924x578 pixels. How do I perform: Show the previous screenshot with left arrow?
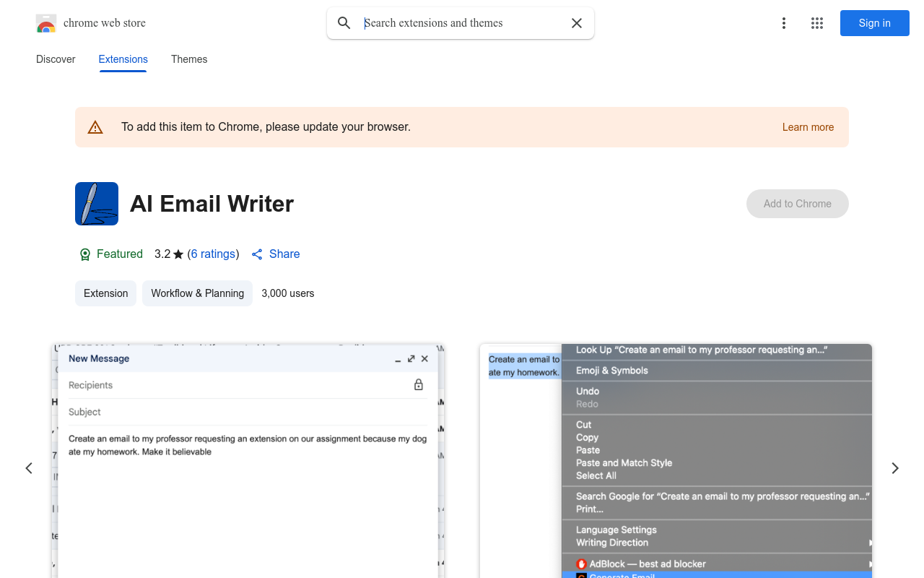(x=29, y=468)
